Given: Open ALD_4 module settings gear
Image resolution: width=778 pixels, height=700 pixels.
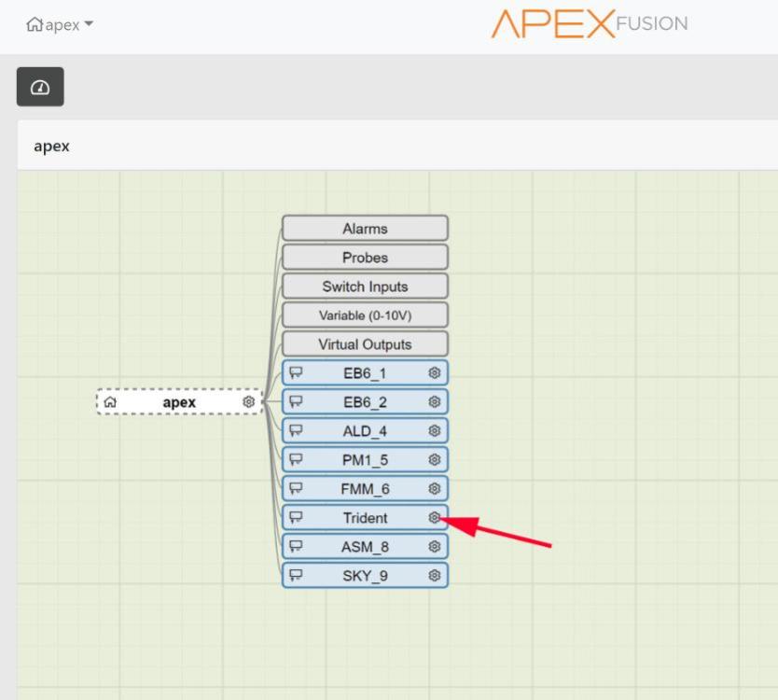Looking at the screenshot, I should tap(434, 431).
